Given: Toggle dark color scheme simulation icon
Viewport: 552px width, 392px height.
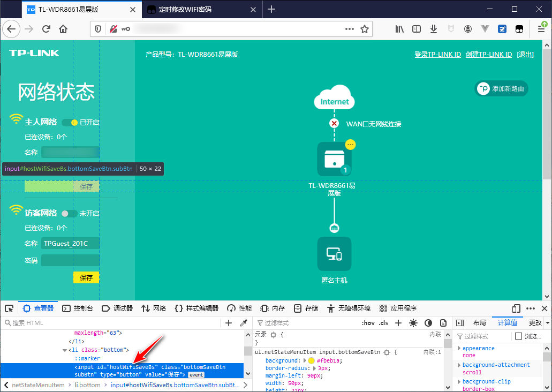Looking at the screenshot, I should coord(428,323).
